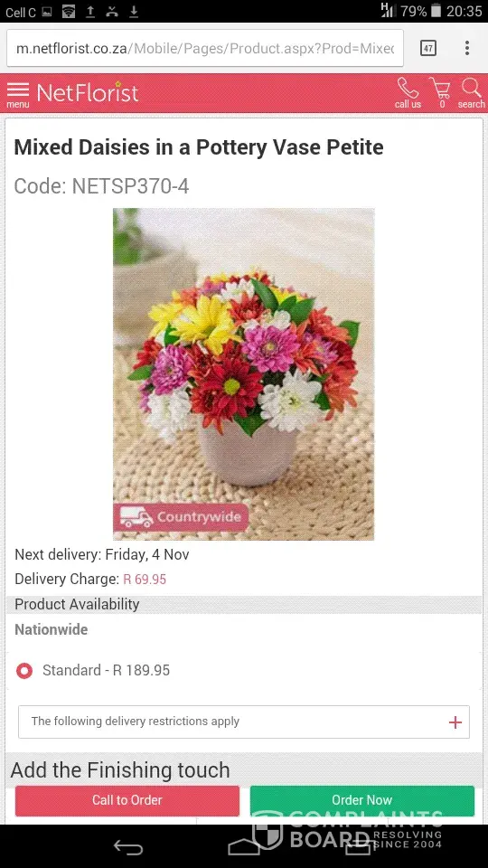Click the Call to Order button
The image size is (488, 868).
tap(127, 800)
